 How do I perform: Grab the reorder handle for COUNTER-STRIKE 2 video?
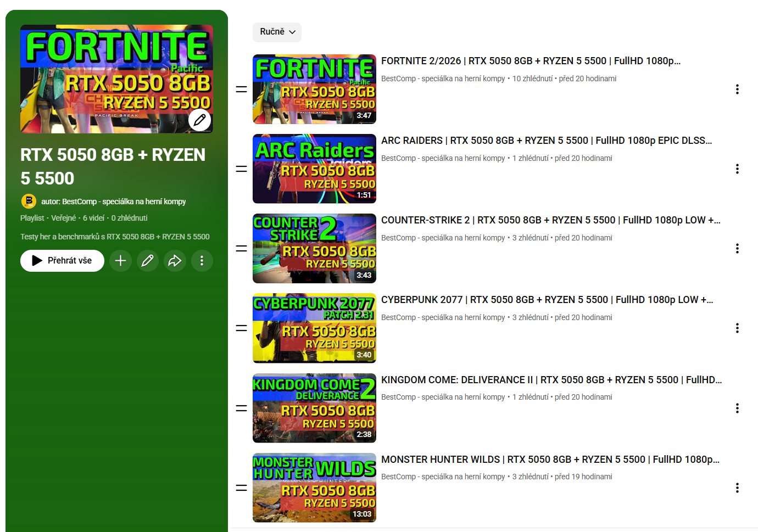241,248
